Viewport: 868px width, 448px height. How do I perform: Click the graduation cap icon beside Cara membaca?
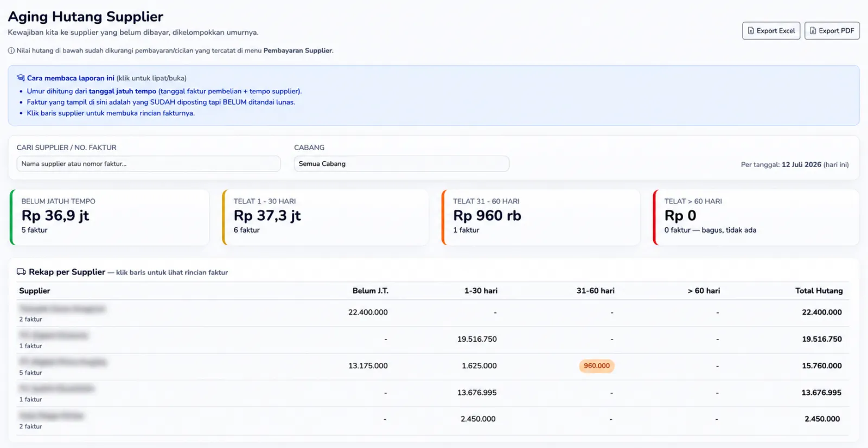[21, 78]
